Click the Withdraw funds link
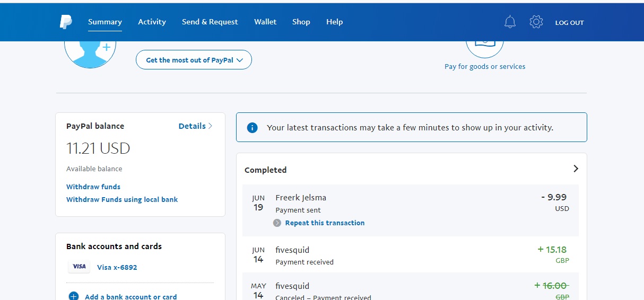 (93, 187)
